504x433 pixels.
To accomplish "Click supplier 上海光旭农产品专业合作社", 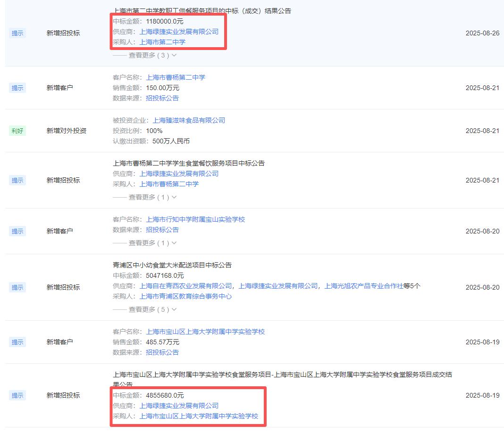I will pos(363,286).
